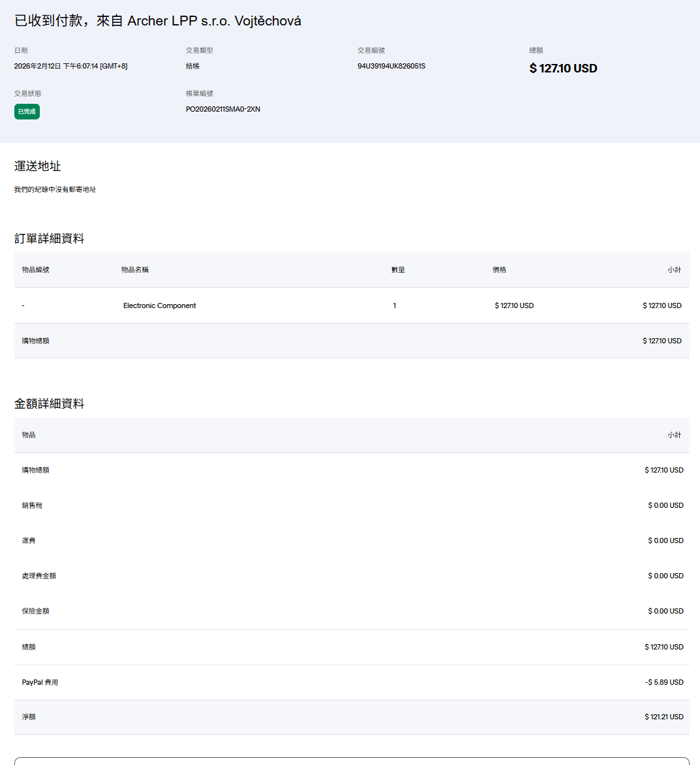Click the 數量 column header
700x765 pixels.
point(398,270)
